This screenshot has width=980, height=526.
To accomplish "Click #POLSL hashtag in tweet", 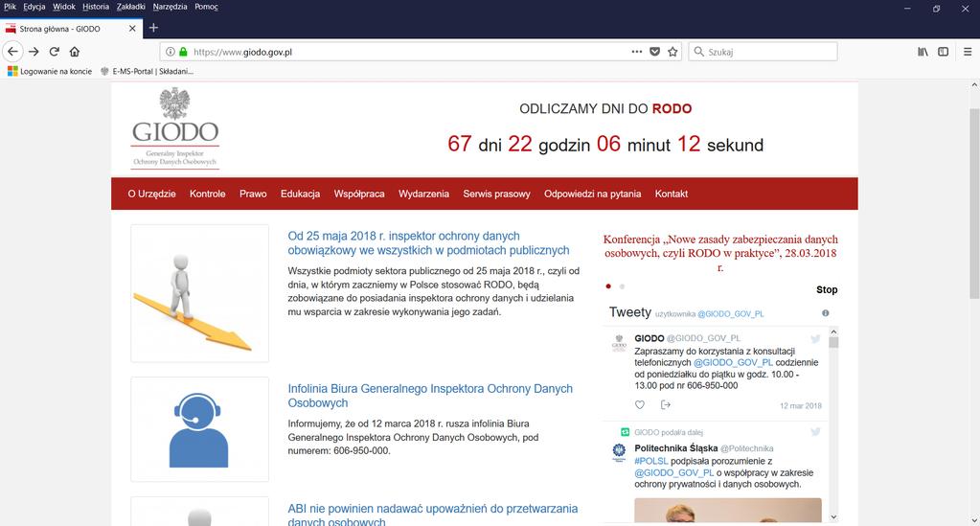I will click(651, 461).
